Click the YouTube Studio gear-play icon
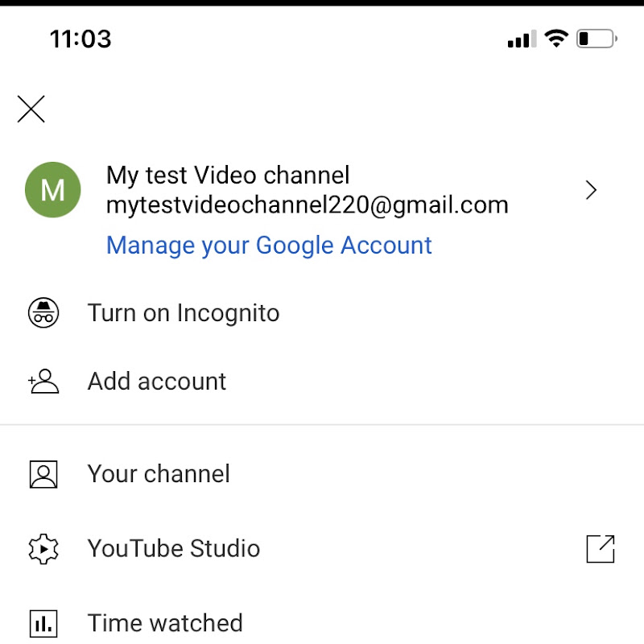The width and height of the screenshot is (644, 644). pos(43,549)
